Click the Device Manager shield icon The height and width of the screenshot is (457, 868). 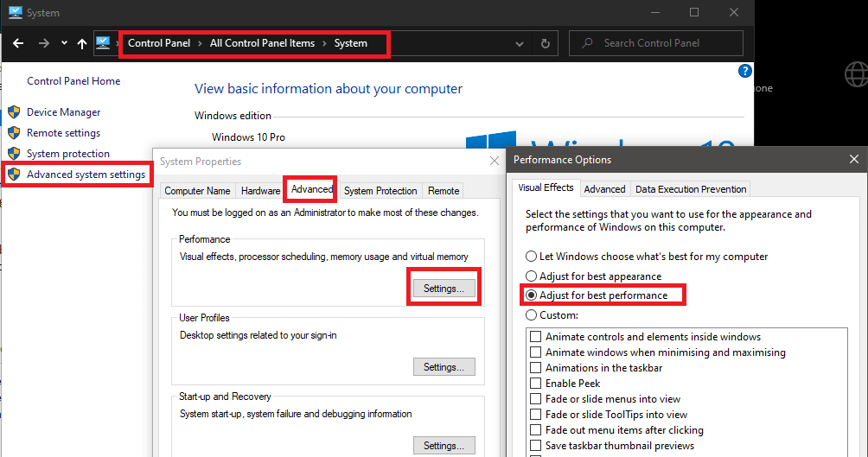point(14,112)
